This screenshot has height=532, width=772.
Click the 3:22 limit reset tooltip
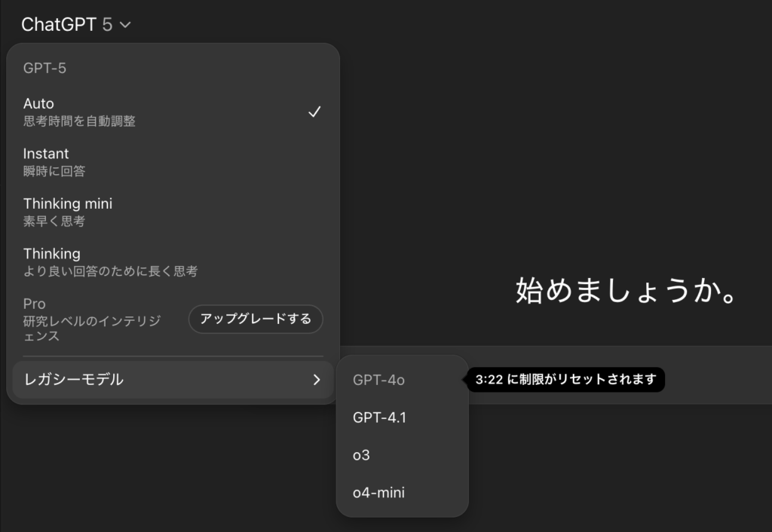[x=565, y=380]
